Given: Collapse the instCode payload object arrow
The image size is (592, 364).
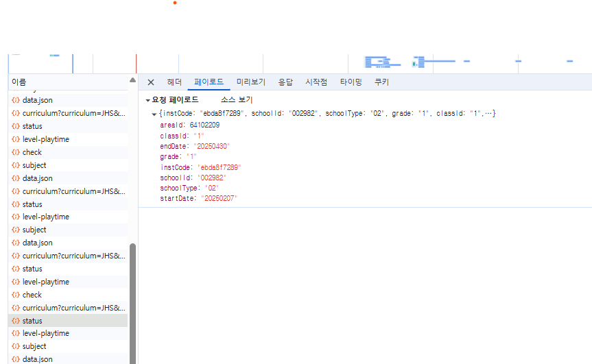Looking at the screenshot, I should 154,113.
